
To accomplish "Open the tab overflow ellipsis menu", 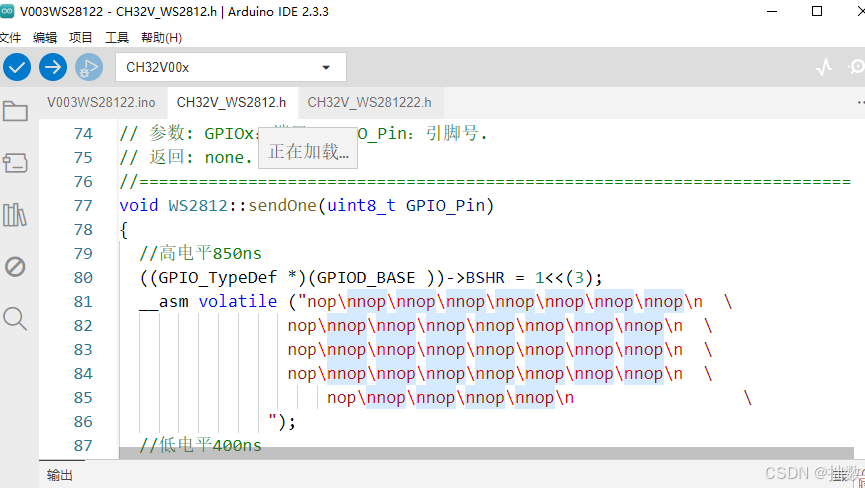I will pyautogui.click(x=861, y=103).
